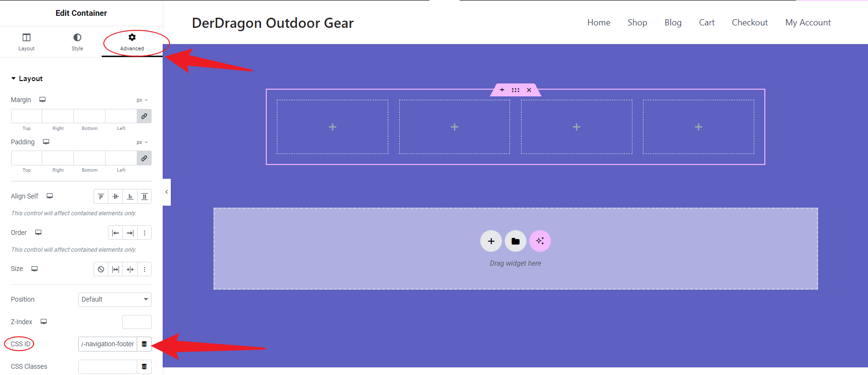Set Order to start
This screenshot has width=868, height=375.
click(x=116, y=233)
